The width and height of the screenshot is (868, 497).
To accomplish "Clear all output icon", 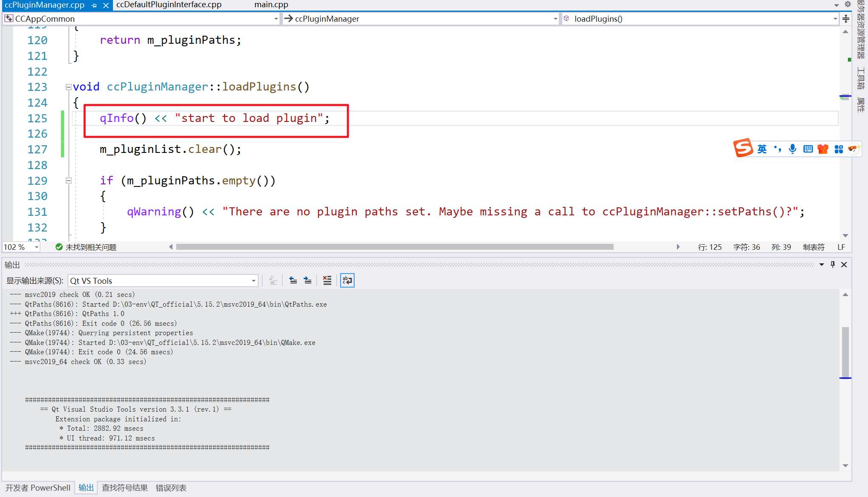I will (327, 280).
